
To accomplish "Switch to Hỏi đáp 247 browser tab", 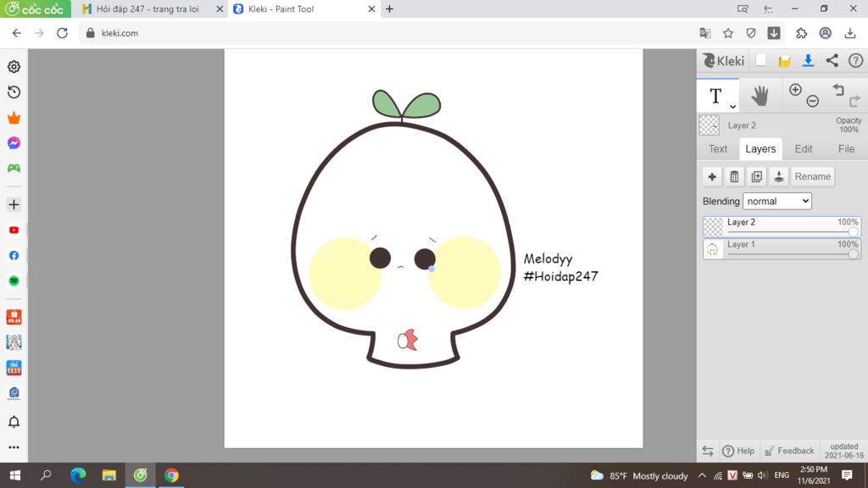I will 149,8.
